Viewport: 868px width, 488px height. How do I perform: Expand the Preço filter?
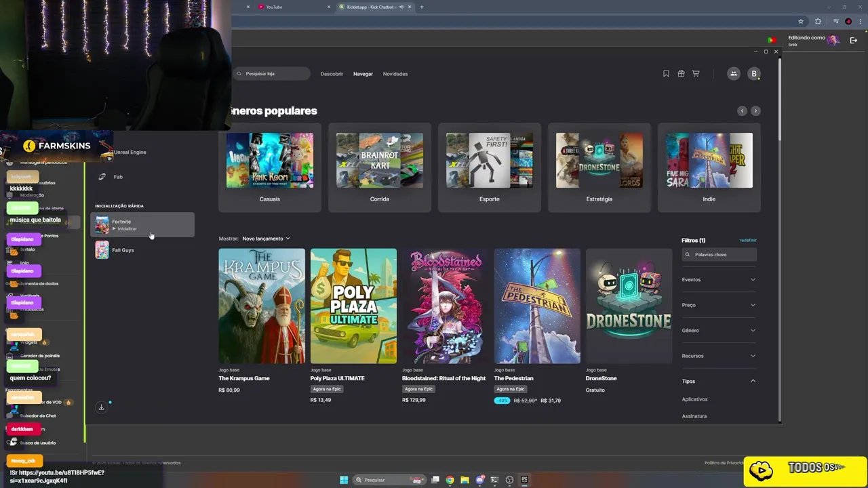(719, 305)
